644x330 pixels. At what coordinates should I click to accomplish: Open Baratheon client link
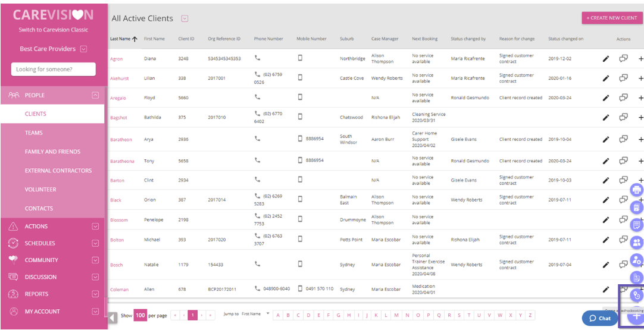coord(121,139)
